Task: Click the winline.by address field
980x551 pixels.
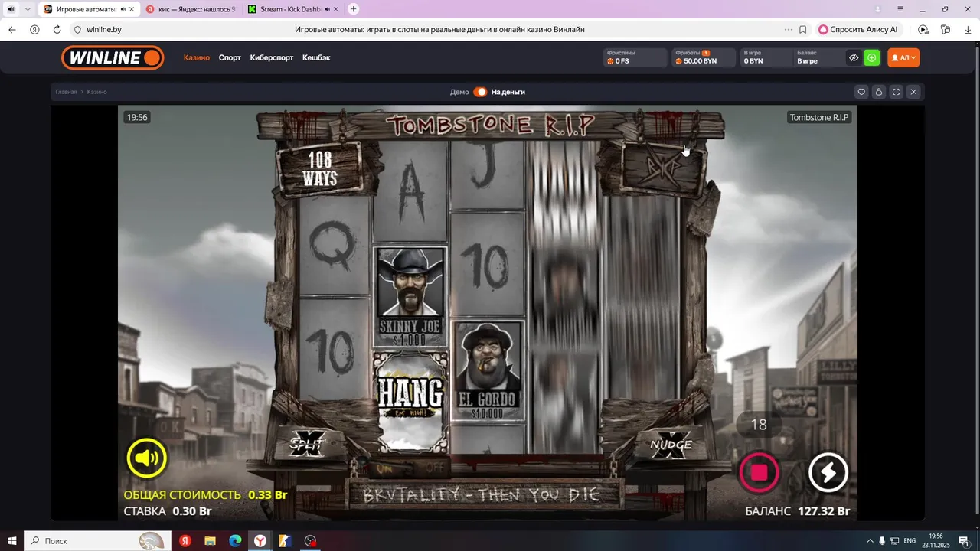Action: pos(103,30)
